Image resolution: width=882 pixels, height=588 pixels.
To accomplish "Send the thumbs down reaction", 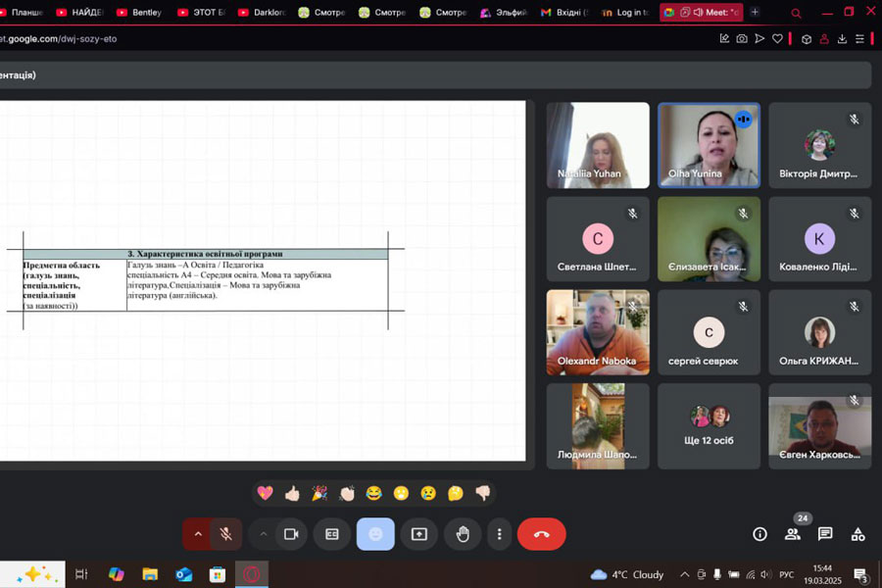I will [x=482, y=494].
